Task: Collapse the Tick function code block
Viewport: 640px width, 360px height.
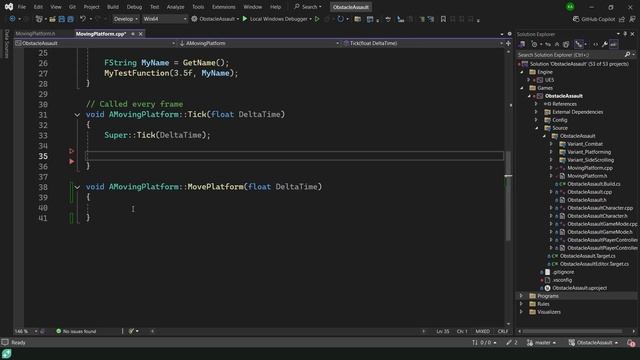Action: point(77,115)
